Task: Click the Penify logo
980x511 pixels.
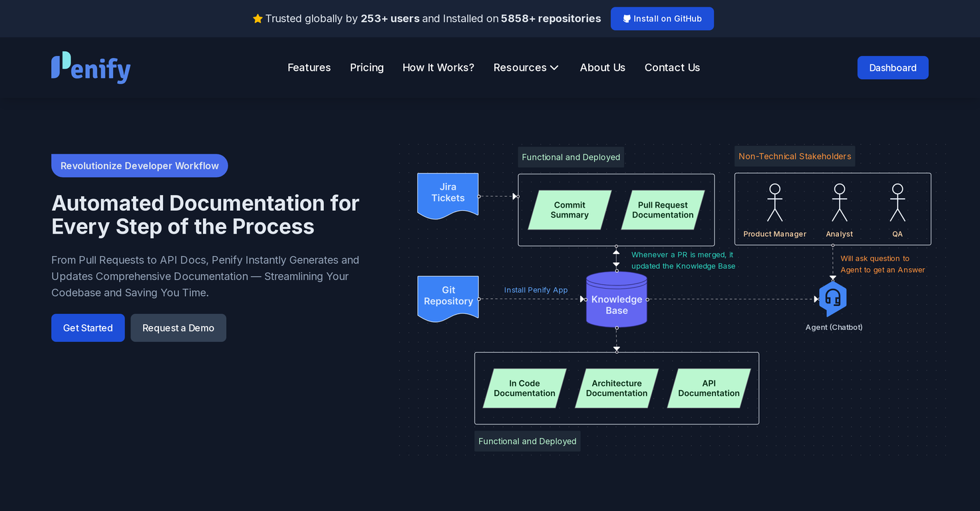Action: pyautogui.click(x=91, y=68)
